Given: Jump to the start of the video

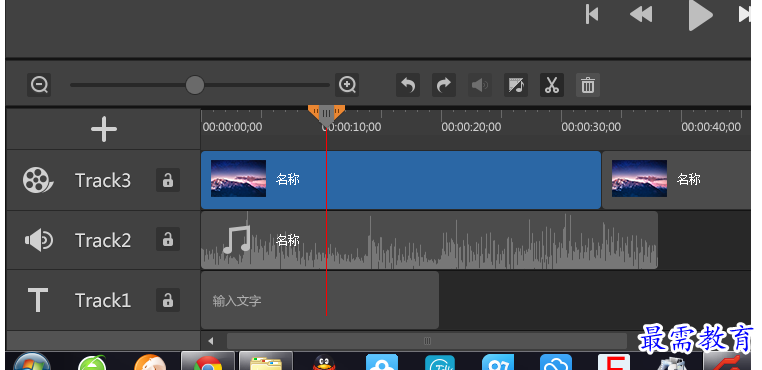Looking at the screenshot, I should (592, 15).
